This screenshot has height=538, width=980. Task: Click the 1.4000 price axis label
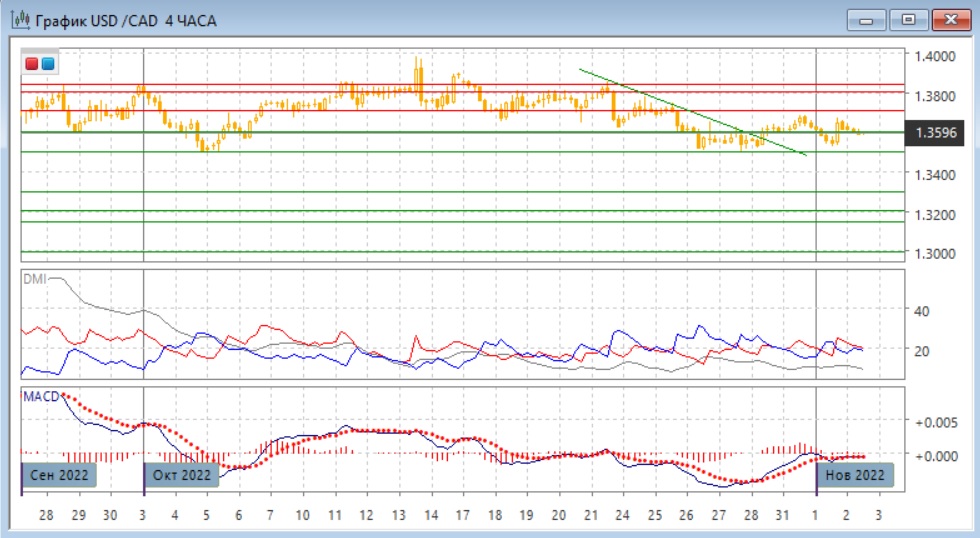pos(935,56)
